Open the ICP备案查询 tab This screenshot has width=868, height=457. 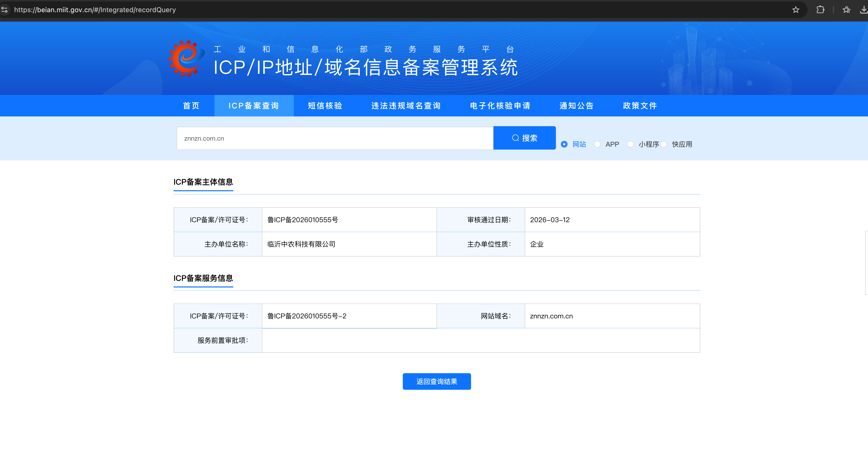click(x=254, y=106)
